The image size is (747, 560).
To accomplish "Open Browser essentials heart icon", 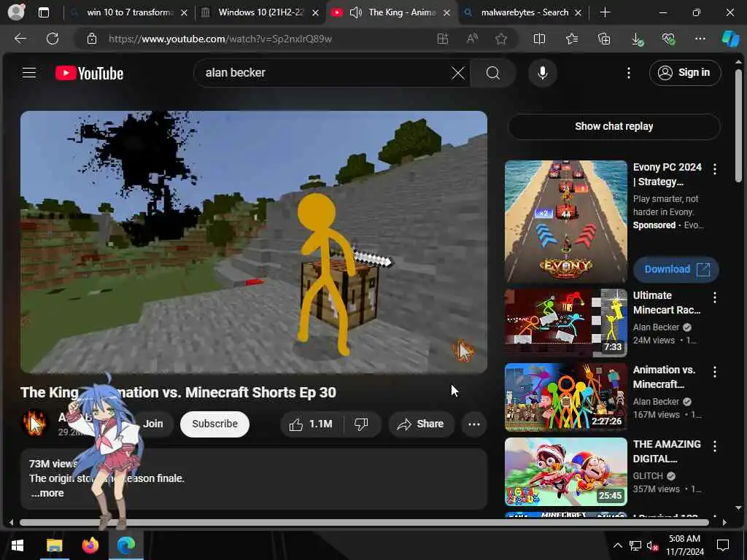I will click(x=668, y=39).
